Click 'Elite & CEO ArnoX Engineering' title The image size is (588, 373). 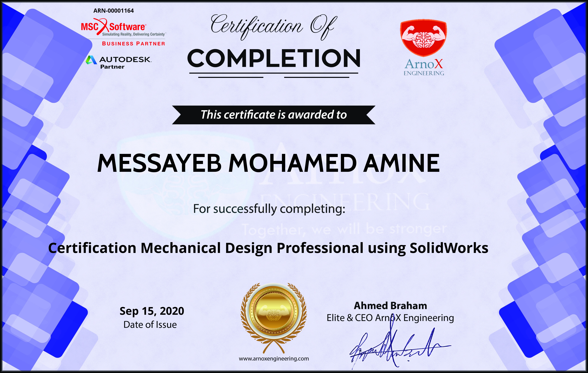[390, 318]
